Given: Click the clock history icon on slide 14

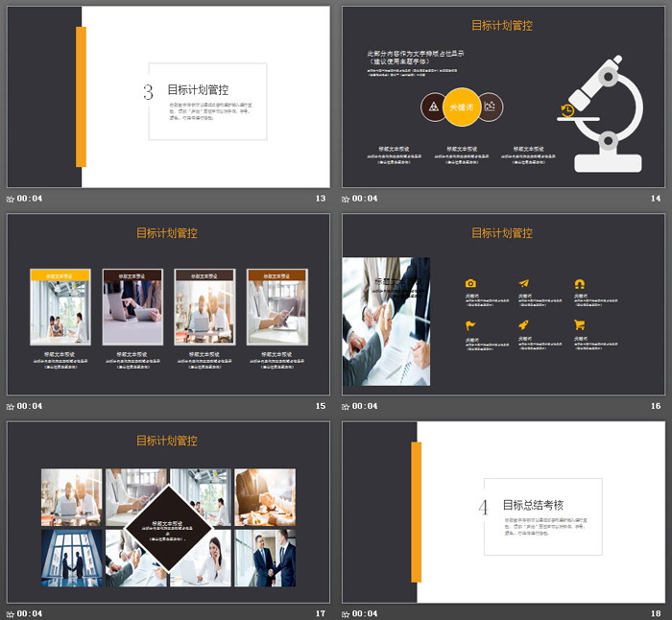Looking at the screenshot, I should (567, 110).
